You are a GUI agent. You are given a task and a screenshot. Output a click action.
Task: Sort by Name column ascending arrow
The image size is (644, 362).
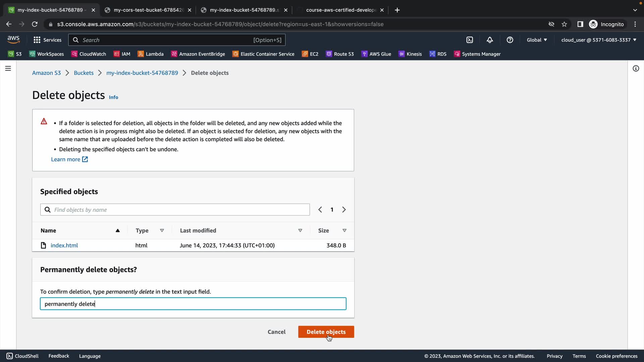point(118,231)
